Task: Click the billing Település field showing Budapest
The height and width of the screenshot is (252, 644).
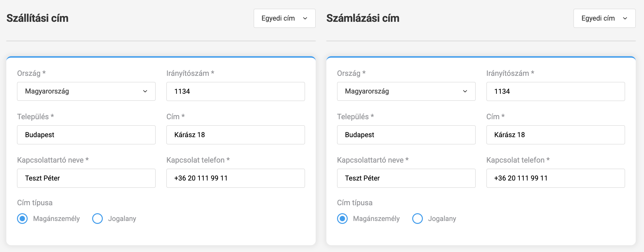Action: [x=406, y=135]
